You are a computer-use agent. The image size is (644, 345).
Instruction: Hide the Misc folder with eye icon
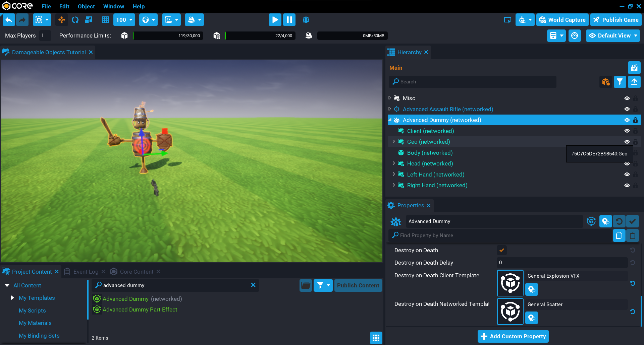627,98
